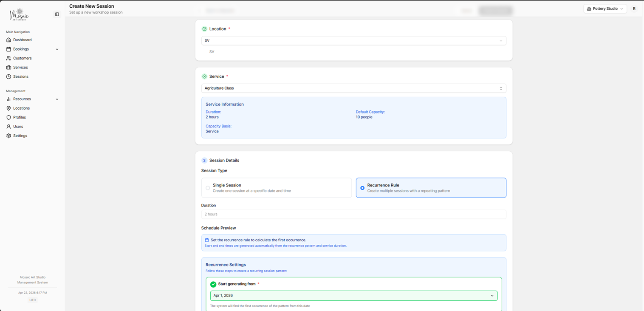
Task: Select the Single Session radio option
Action: tap(208, 188)
